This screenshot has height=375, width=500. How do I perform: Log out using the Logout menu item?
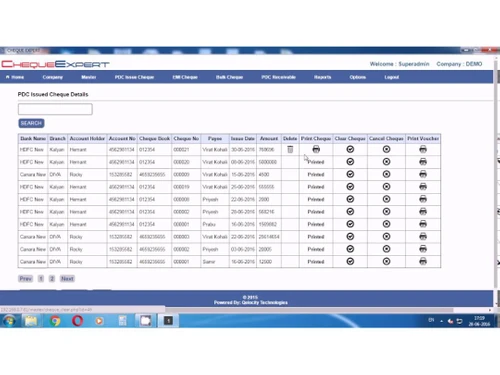tap(392, 77)
